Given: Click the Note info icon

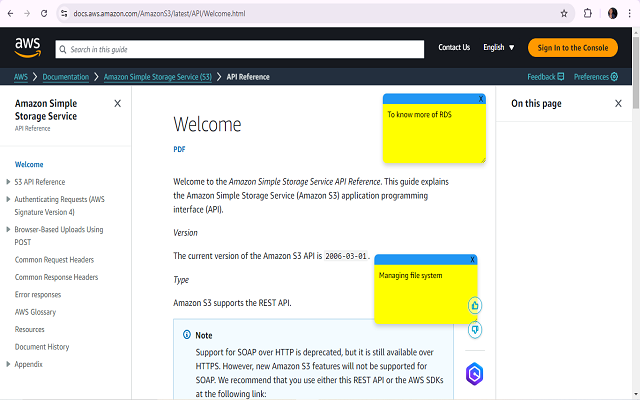Looking at the screenshot, I should point(187,335).
